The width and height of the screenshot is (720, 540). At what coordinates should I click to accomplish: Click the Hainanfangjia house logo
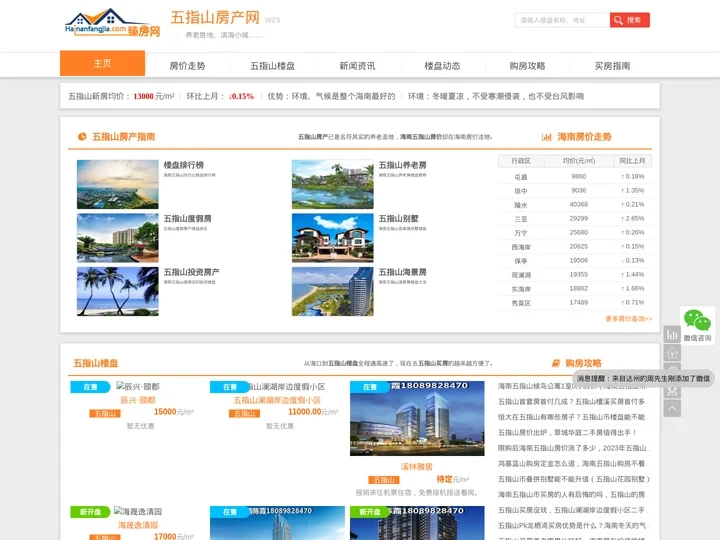(112, 23)
